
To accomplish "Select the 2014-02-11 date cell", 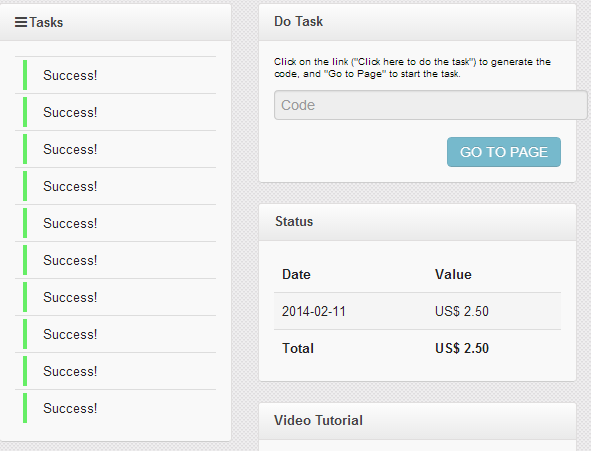I will click(x=314, y=311).
